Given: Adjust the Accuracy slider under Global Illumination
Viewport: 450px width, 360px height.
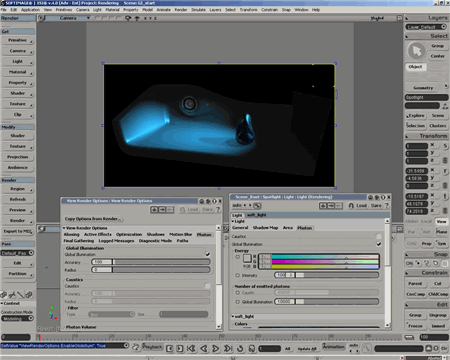Looking at the screenshot, I should coord(151,262).
